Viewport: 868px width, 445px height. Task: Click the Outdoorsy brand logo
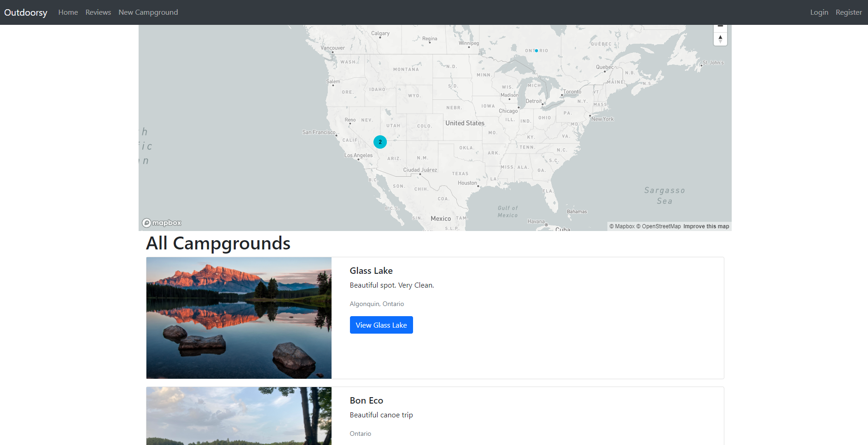(26, 12)
